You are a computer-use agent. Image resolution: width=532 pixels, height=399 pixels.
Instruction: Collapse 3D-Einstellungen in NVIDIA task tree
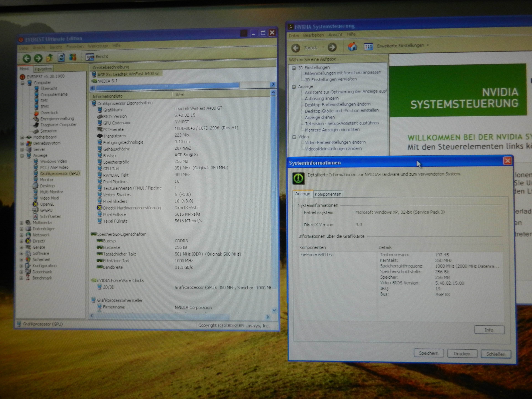294,68
